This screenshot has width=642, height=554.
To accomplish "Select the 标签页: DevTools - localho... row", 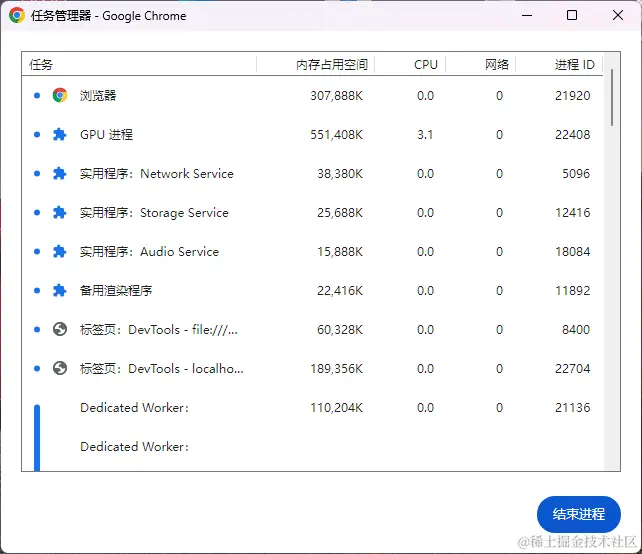I will [x=312, y=369].
